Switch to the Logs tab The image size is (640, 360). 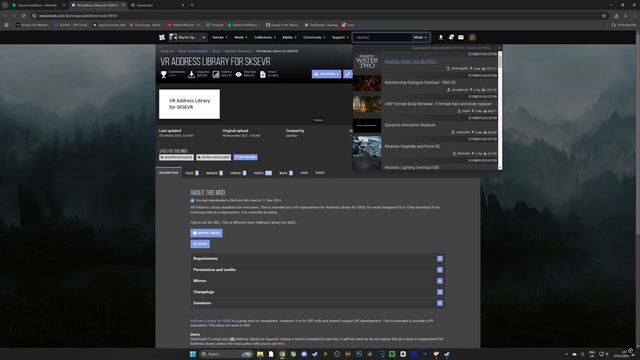304,173
